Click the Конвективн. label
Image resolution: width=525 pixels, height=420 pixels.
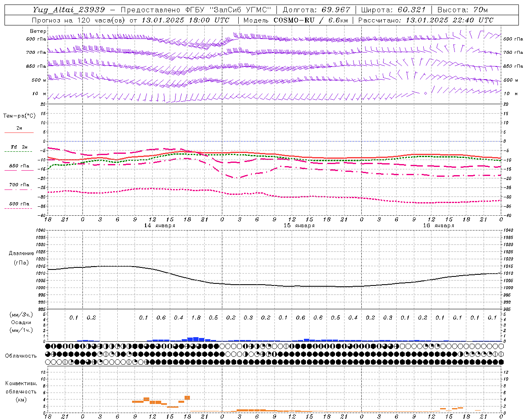(21, 383)
